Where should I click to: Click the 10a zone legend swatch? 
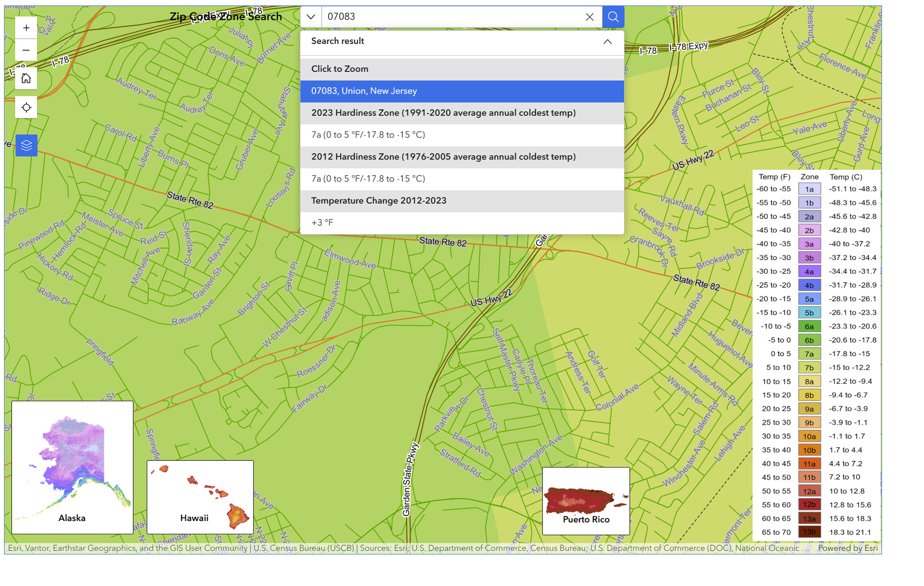(809, 436)
